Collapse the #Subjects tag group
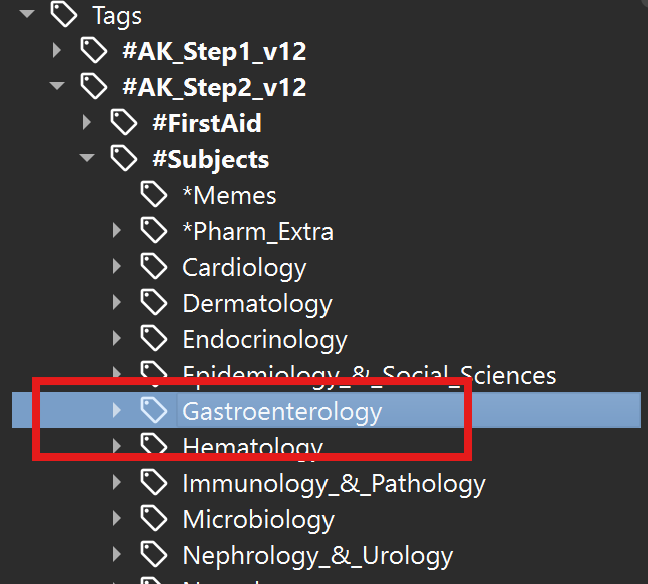Screen dimensions: 648x584 tap(87, 159)
